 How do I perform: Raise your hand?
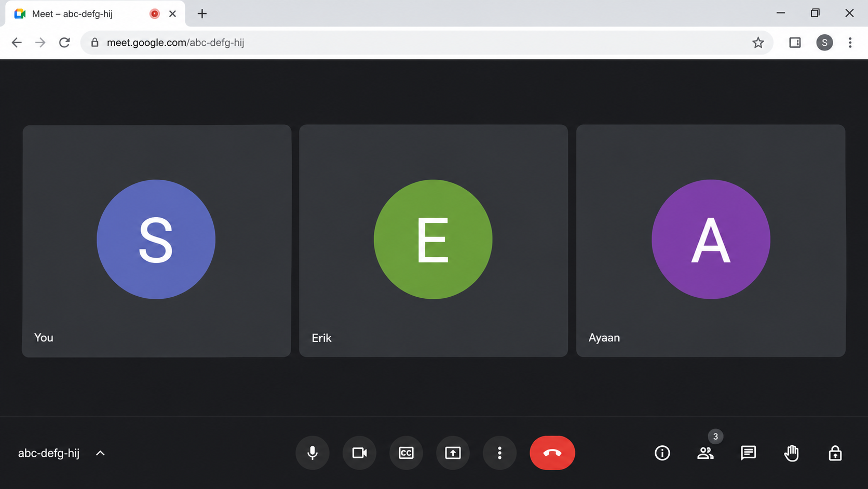click(791, 453)
